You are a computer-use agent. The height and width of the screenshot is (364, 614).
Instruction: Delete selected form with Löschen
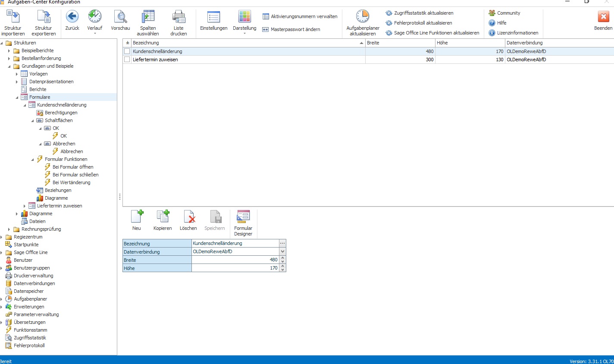point(188,221)
